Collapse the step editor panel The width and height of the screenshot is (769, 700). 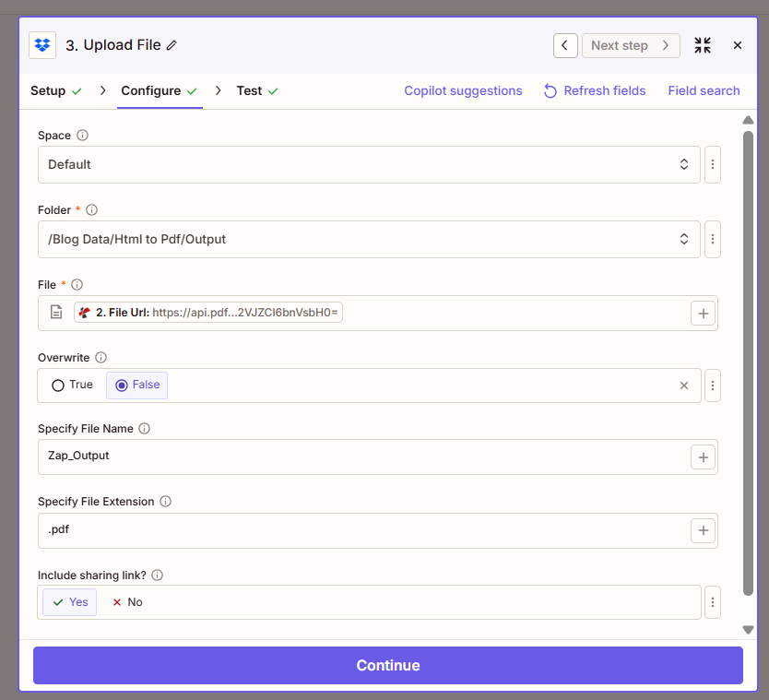(703, 45)
